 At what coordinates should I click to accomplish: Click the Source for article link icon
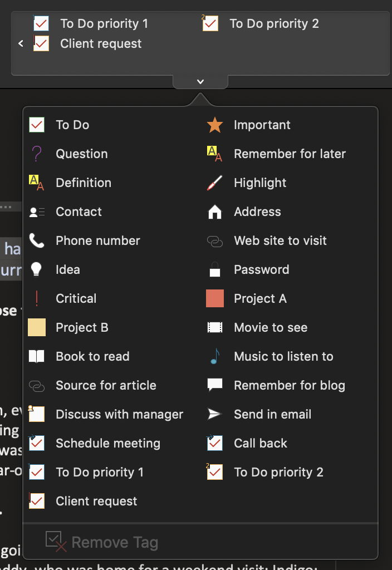tap(37, 386)
